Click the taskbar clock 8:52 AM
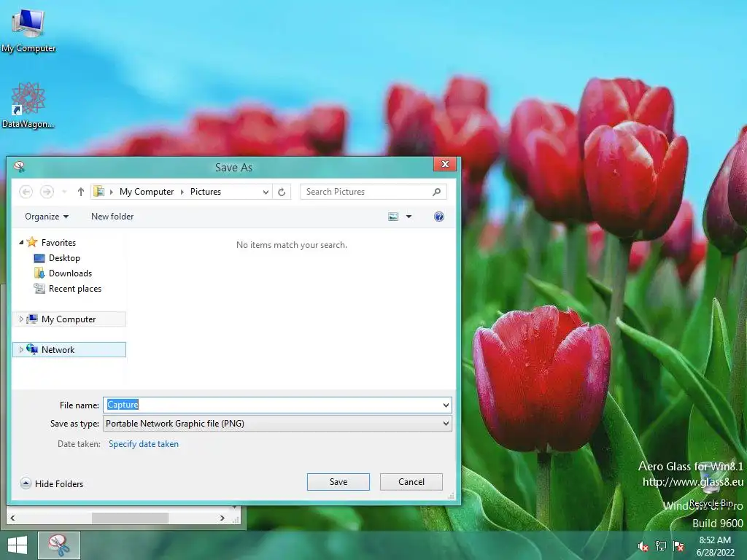The image size is (747, 560). click(x=715, y=540)
